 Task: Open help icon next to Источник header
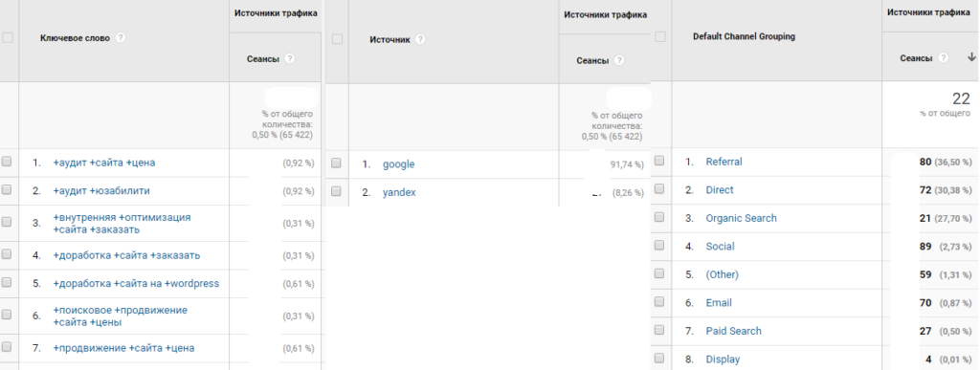tap(421, 39)
